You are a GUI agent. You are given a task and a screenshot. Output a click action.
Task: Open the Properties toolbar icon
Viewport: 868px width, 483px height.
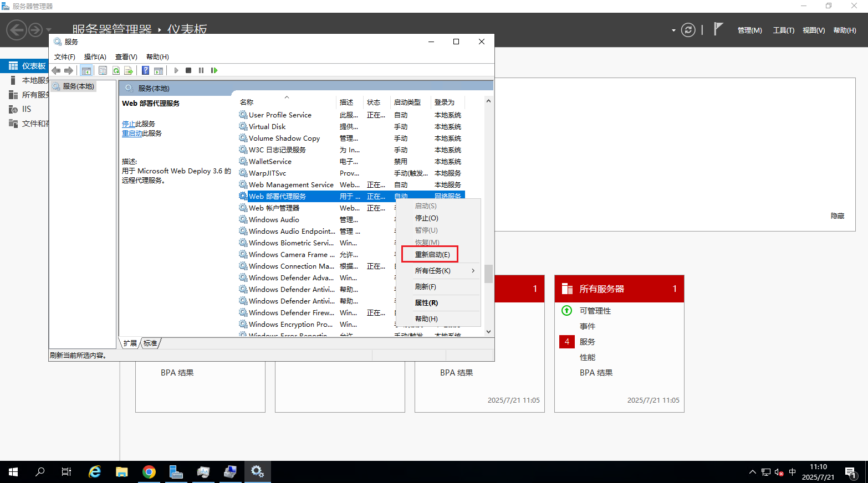click(103, 70)
